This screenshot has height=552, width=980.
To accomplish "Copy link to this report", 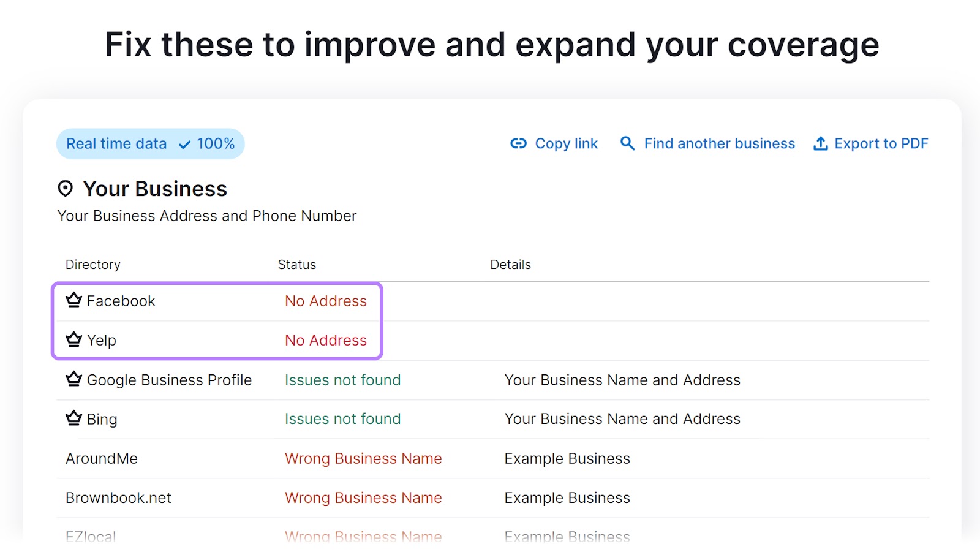I will coord(554,143).
